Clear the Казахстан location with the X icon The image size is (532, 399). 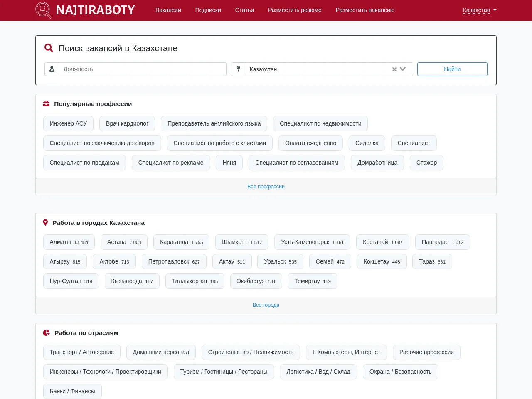[x=394, y=69]
